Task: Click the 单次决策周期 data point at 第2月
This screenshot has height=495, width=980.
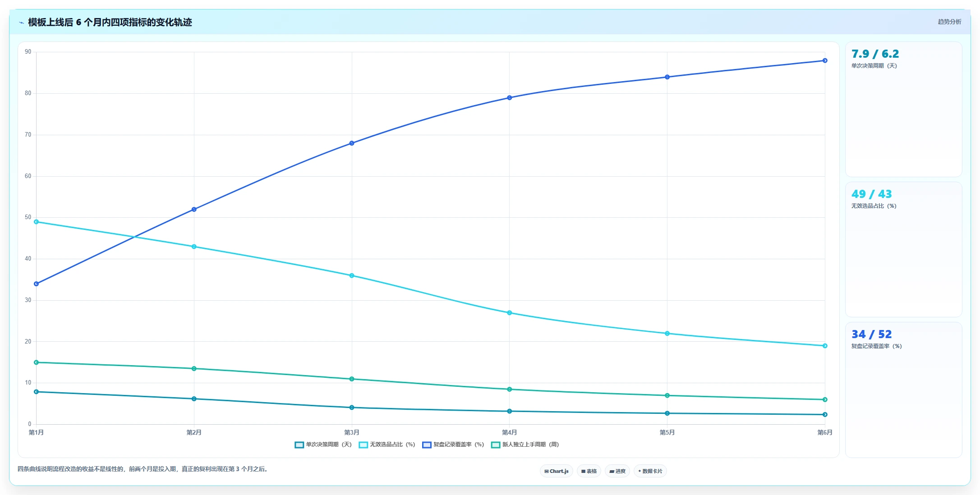Action: [194, 399]
